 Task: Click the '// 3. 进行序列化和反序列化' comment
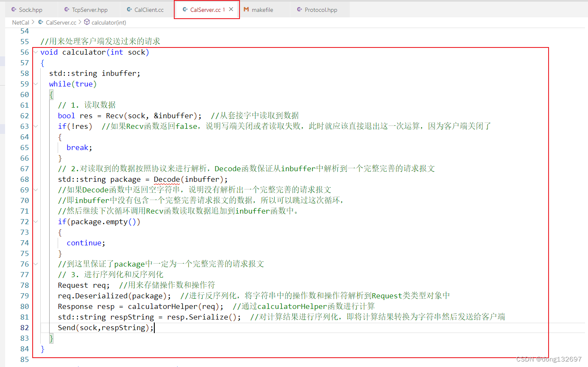[111, 275]
